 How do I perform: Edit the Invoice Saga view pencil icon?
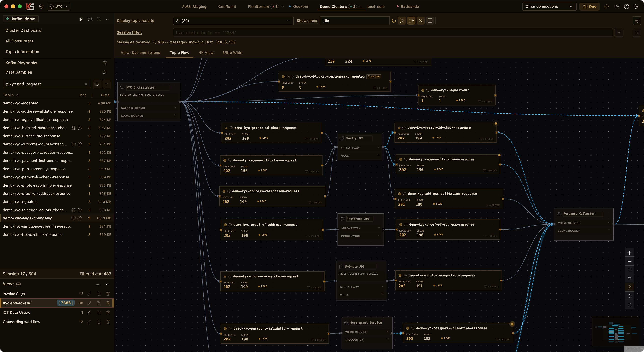click(x=89, y=294)
